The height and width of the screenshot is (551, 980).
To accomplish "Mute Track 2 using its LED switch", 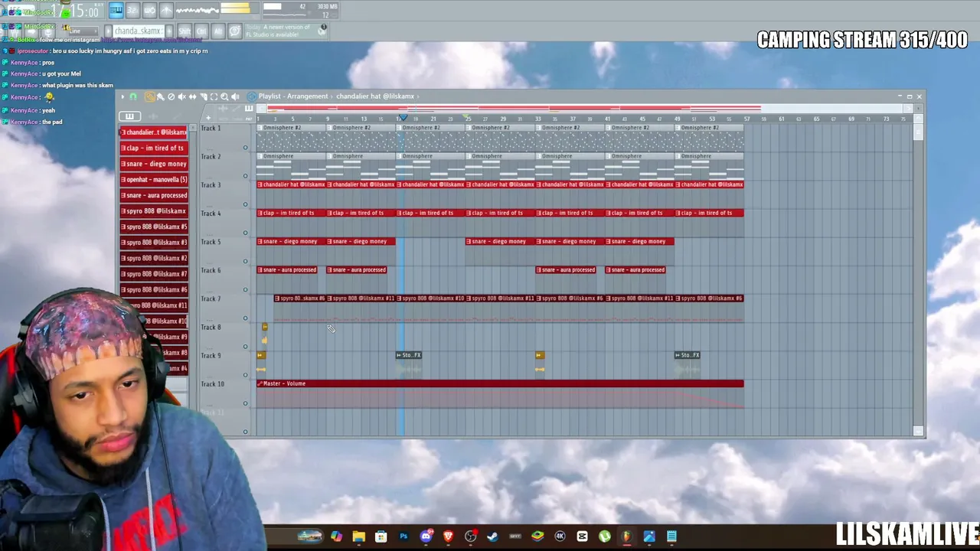I will (x=246, y=176).
